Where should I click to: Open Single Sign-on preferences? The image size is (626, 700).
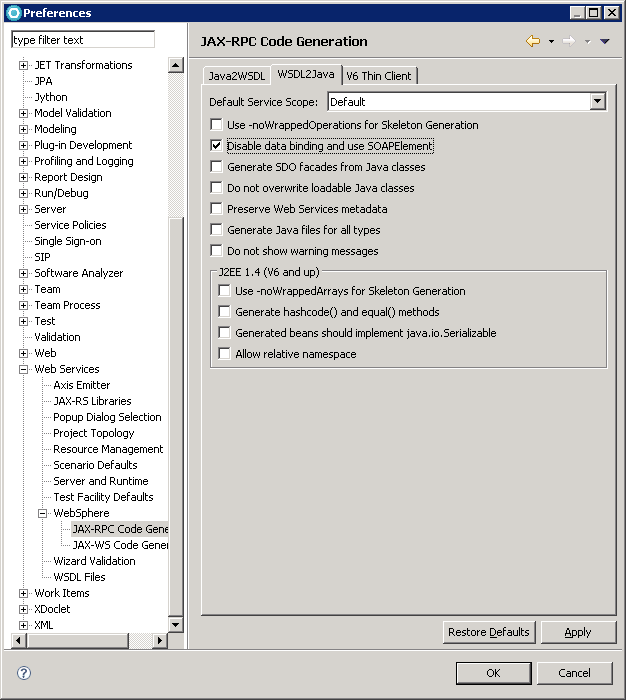coord(68,241)
